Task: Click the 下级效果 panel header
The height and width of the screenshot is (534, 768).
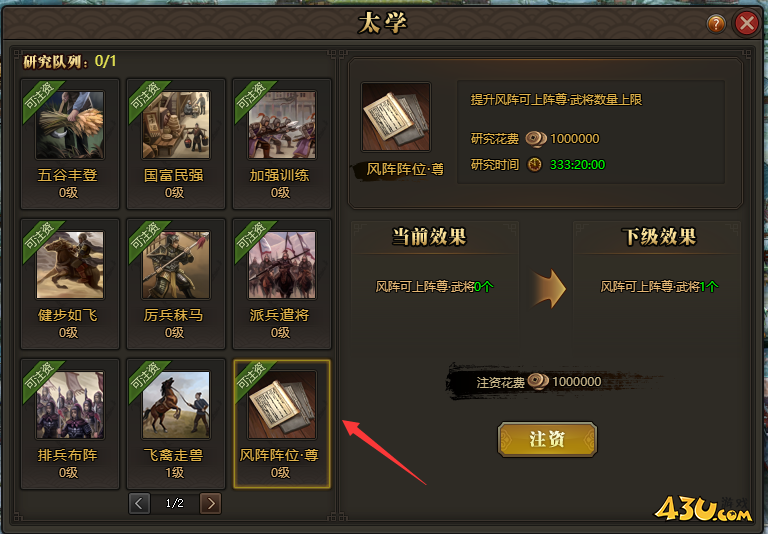Action: (658, 237)
